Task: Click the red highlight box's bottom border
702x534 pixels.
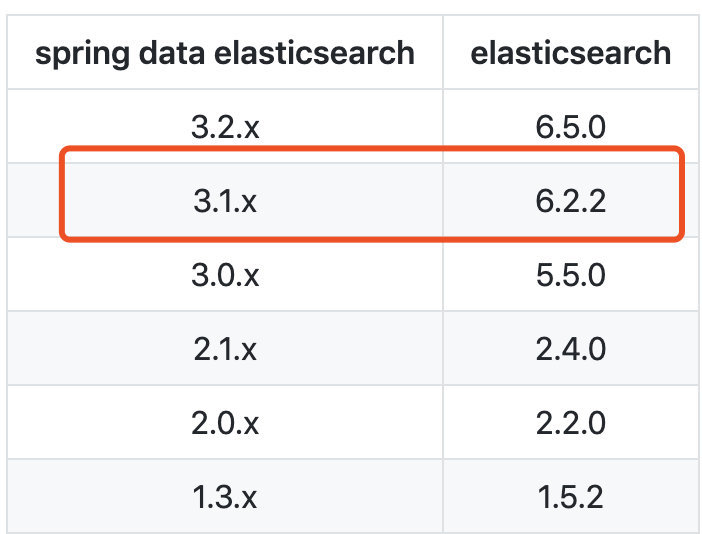Action: coord(370,238)
